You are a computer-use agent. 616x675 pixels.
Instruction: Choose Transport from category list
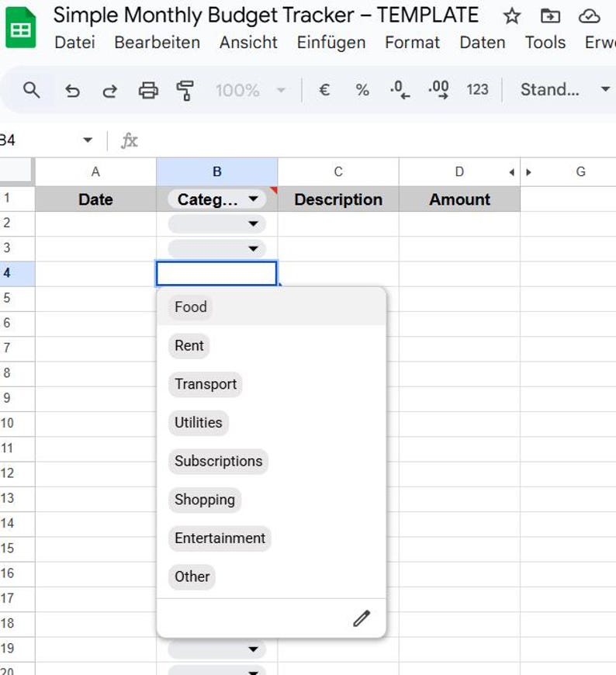pos(272,384)
